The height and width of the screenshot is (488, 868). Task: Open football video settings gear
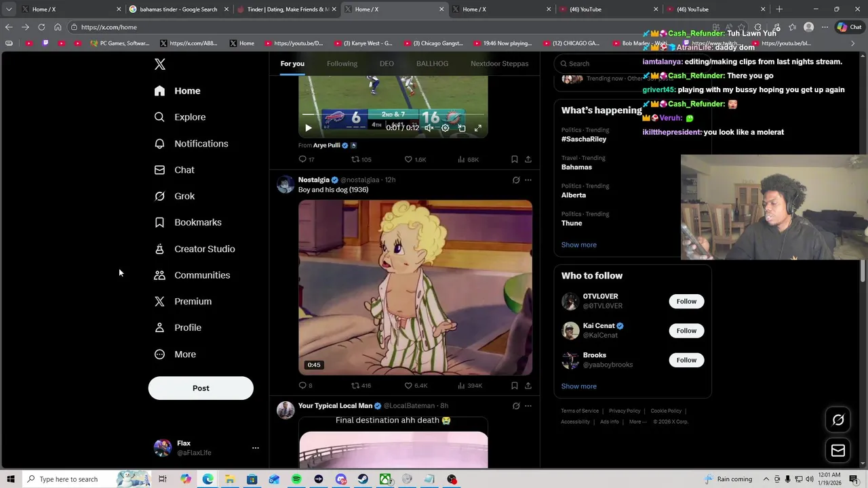tap(446, 128)
